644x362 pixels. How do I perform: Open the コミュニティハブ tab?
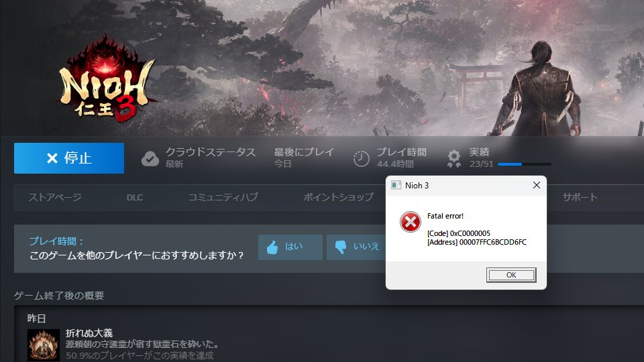tap(223, 197)
